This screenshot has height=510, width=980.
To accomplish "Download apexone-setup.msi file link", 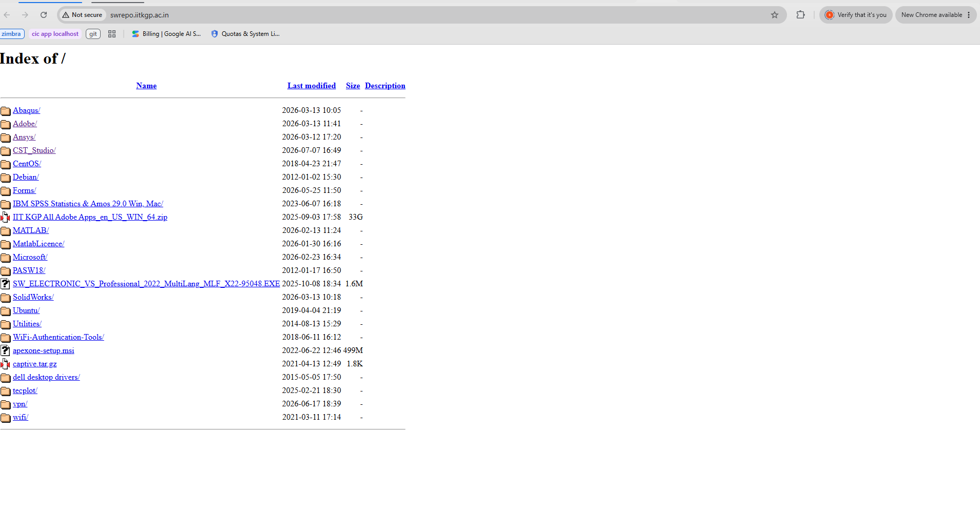I will tap(44, 350).
